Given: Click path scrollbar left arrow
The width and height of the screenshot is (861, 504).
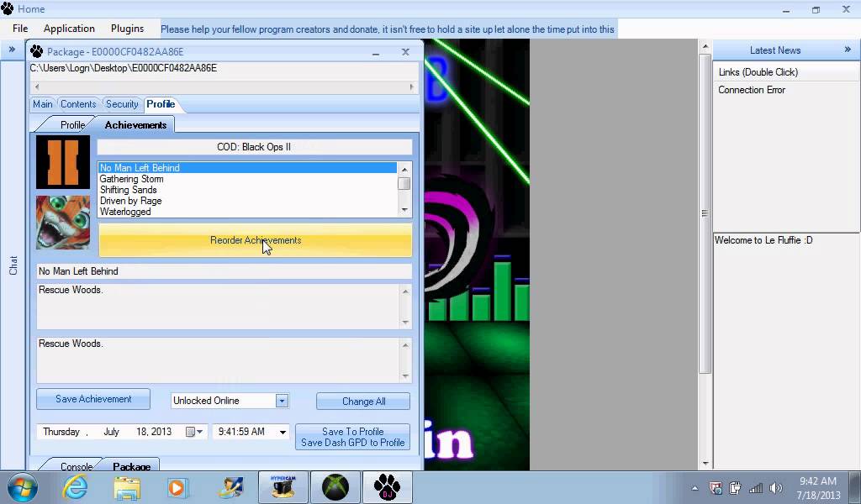Looking at the screenshot, I should tap(37, 87).
